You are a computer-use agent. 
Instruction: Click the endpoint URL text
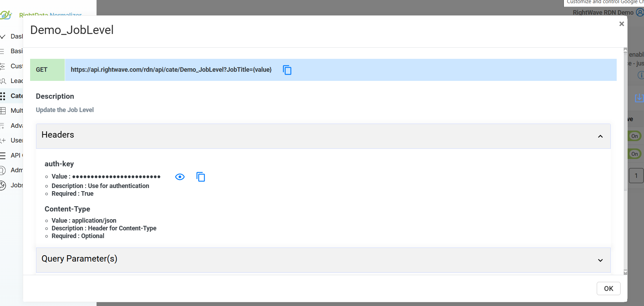coord(171,70)
